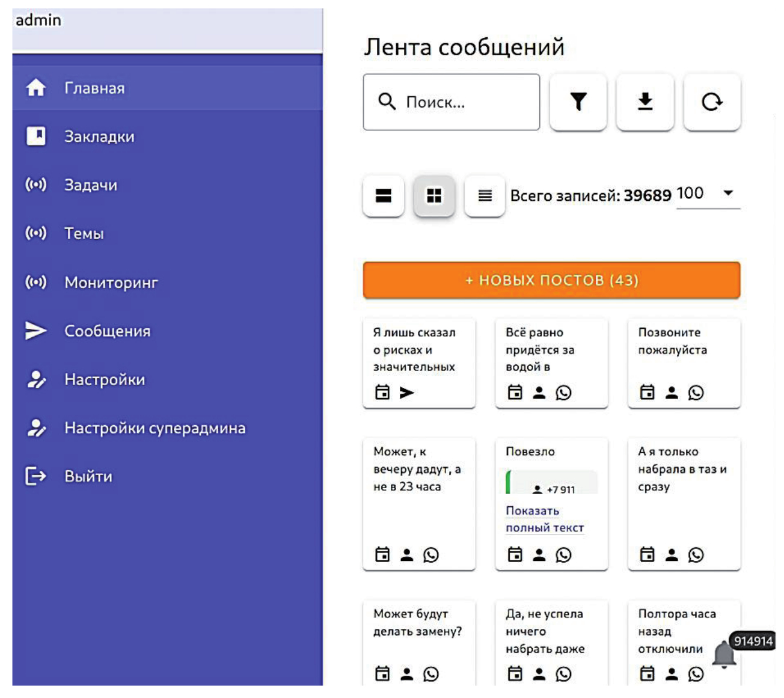Select the grid view layout
This screenshot has width=784, height=698.
tap(434, 195)
